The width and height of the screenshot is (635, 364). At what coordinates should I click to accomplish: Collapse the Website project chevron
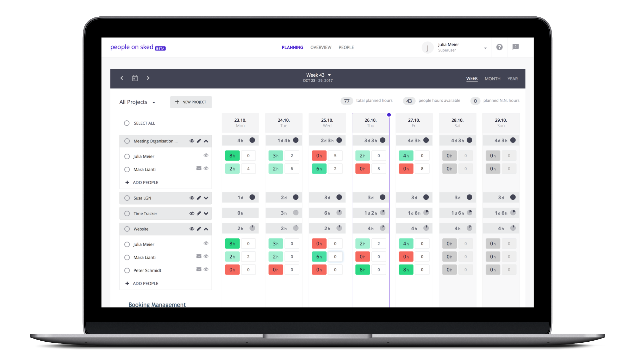[206, 229]
